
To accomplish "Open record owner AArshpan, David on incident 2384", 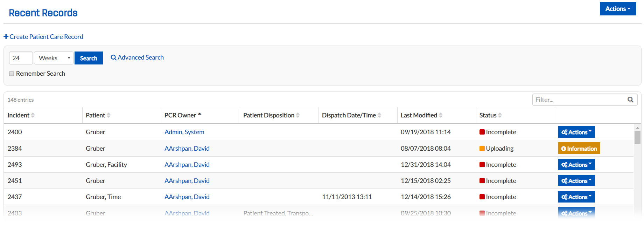I will coord(187,148).
